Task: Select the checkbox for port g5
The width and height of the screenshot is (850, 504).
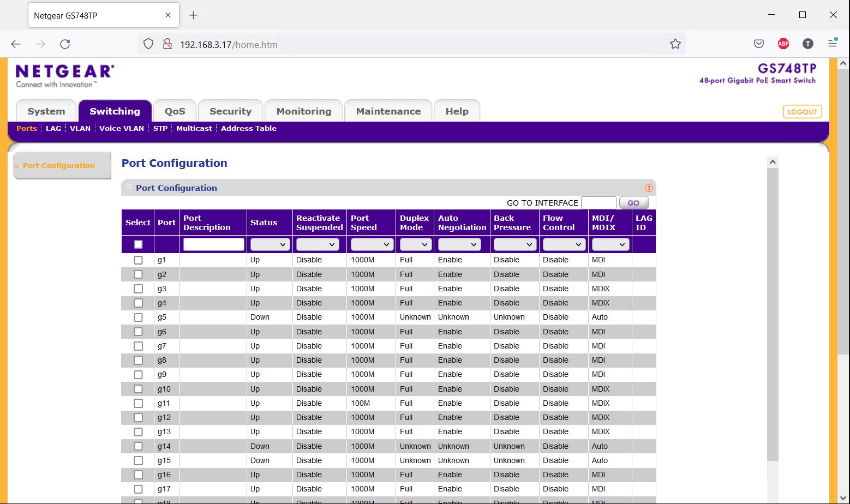Action: click(138, 317)
